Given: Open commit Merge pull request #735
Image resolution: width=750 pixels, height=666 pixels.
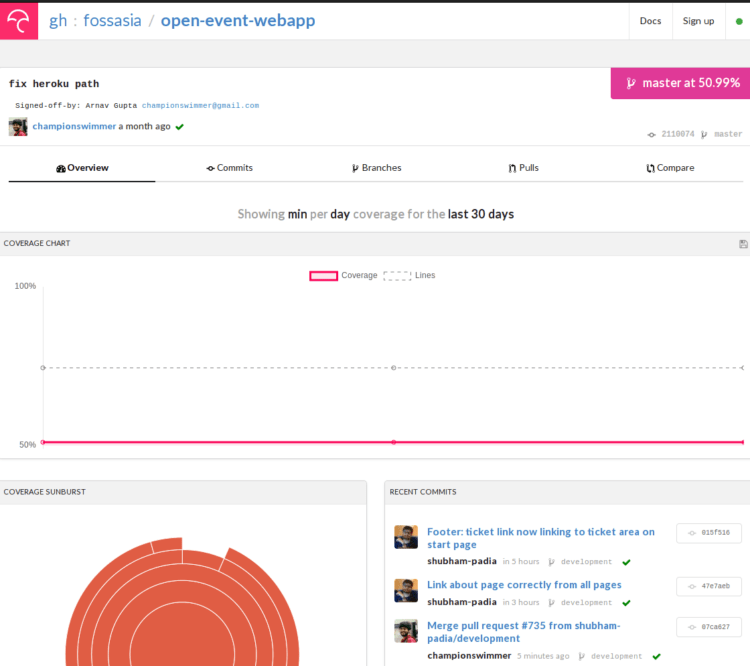Looking at the screenshot, I should point(523,632).
